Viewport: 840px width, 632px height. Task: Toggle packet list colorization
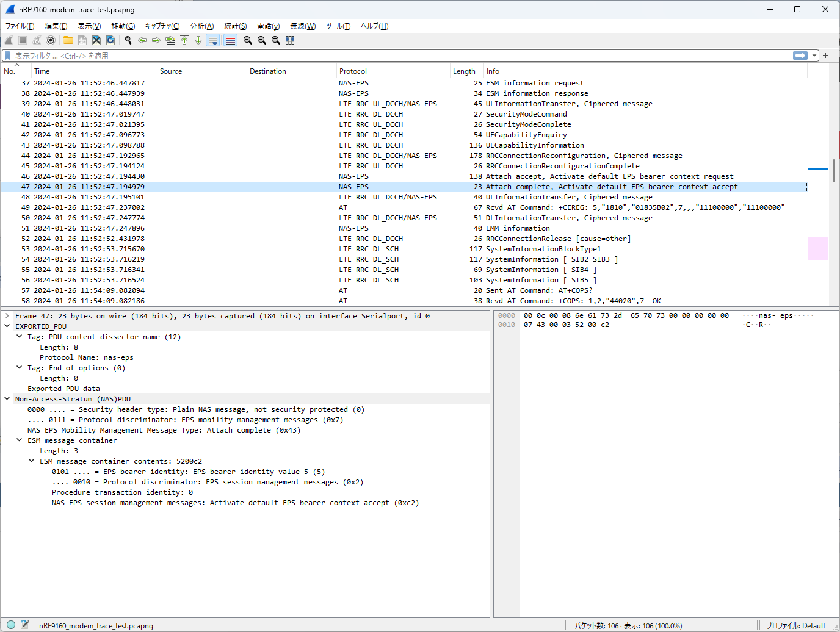[230, 40]
